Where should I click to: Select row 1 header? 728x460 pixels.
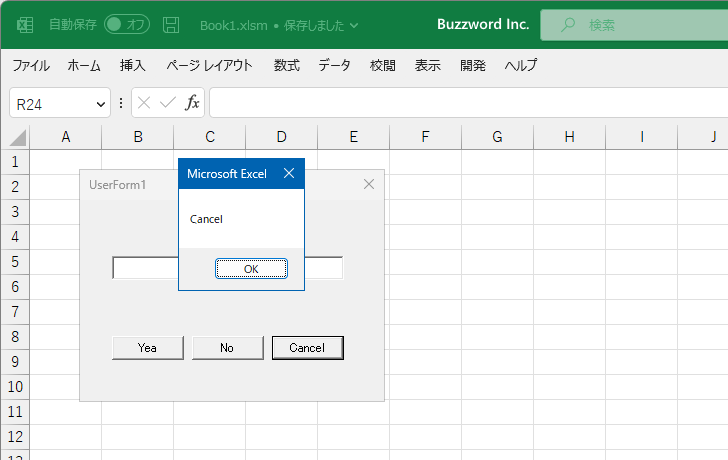[x=15, y=162]
